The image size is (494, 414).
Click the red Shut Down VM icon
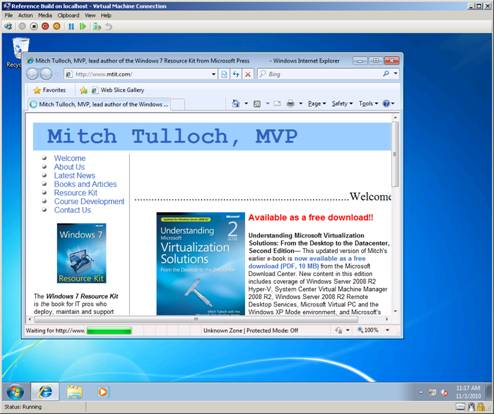45,26
